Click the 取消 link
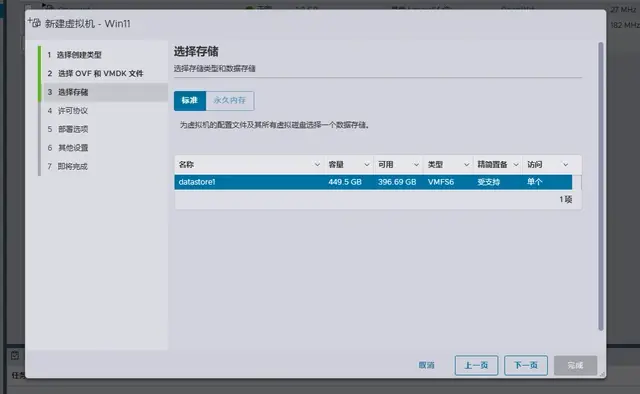The height and width of the screenshot is (394, 640). (427, 365)
